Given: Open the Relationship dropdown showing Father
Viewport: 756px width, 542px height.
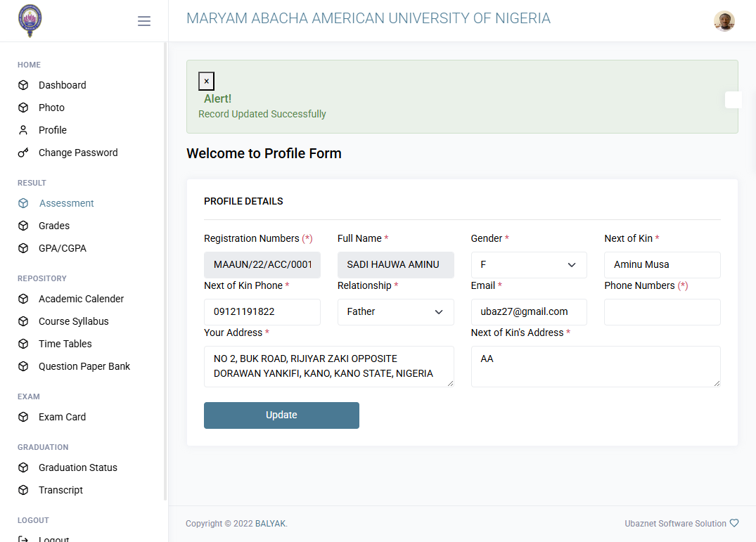Looking at the screenshot, I should (395, 311).
